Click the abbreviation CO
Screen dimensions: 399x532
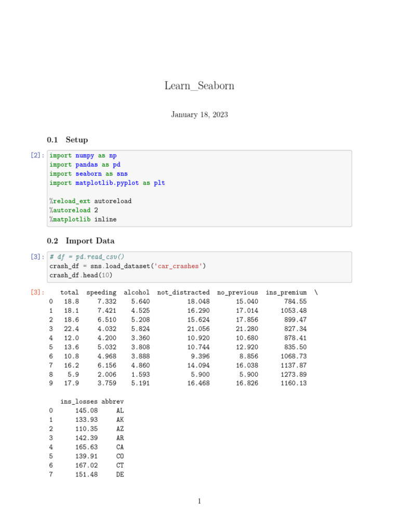click(x=120, y=456)
